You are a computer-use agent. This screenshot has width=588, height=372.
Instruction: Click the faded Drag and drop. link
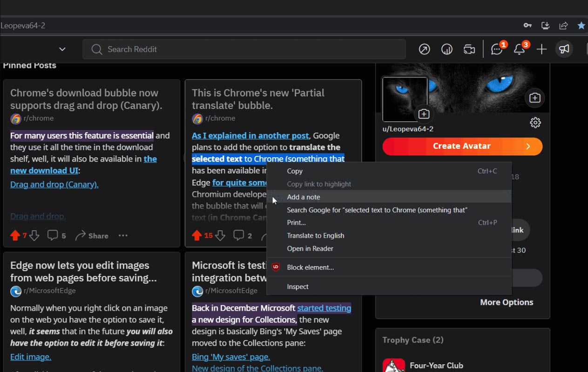pos(38,216)
